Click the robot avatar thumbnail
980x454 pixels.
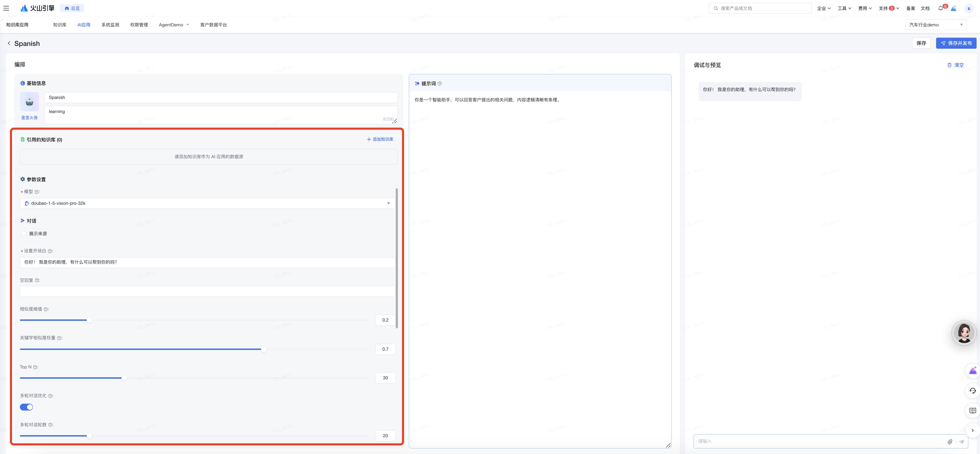pos(29,102)
